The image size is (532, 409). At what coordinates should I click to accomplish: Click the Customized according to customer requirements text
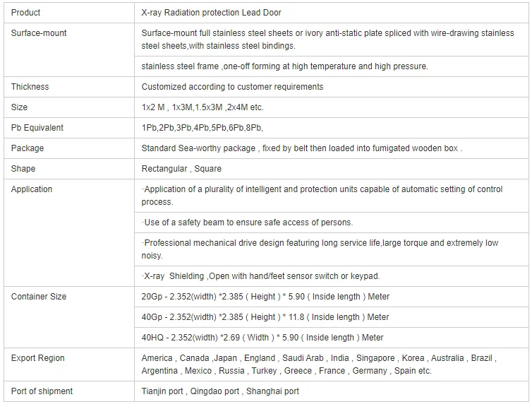coord(232,87)
